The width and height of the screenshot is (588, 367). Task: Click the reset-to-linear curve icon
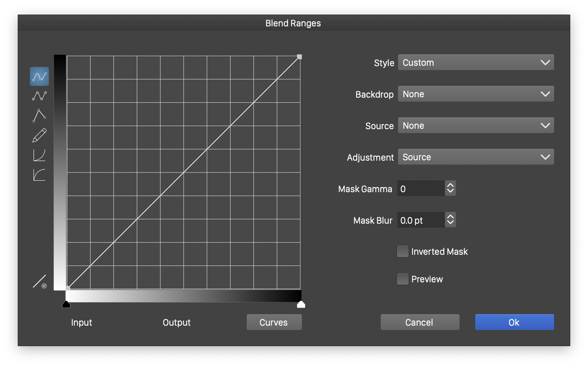[40, 282]
